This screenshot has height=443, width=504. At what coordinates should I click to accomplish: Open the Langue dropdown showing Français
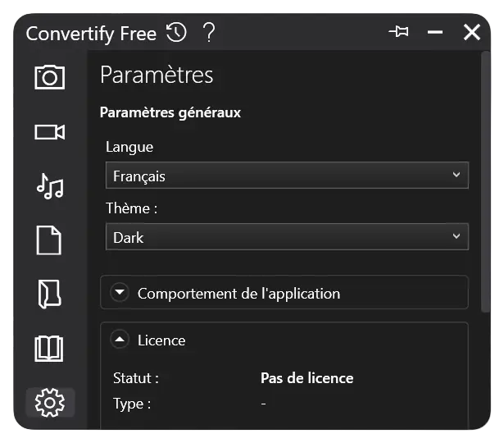coord(287,176)
